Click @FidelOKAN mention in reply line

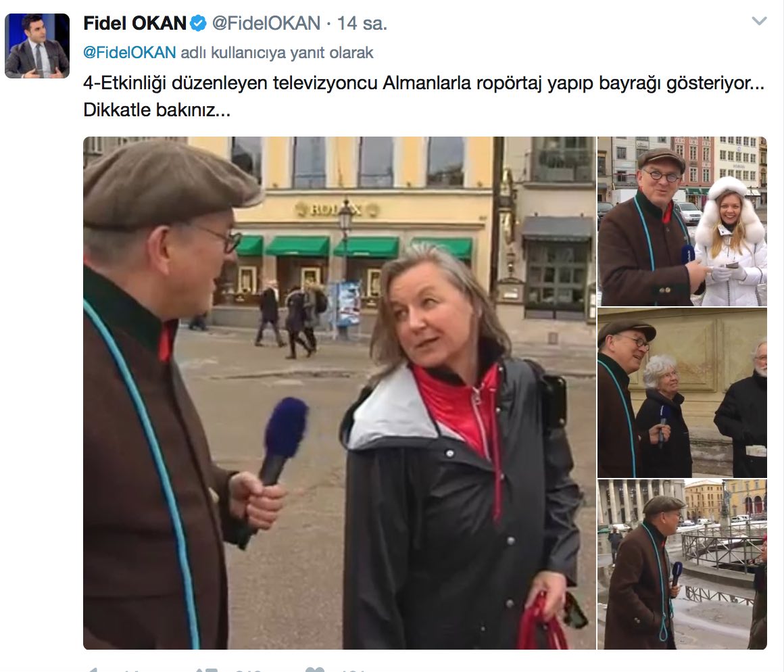pos(130,53)
